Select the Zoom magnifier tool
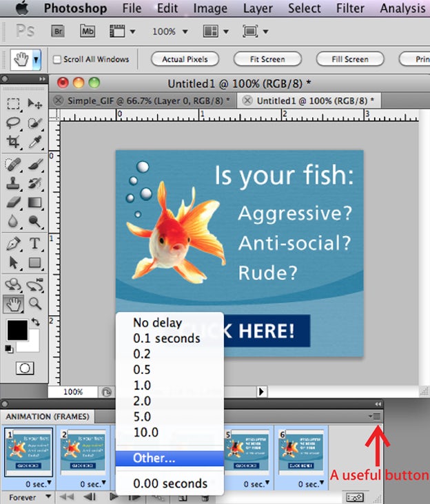The width and height of the screenshot is (430, 504). tap(34, 303)
